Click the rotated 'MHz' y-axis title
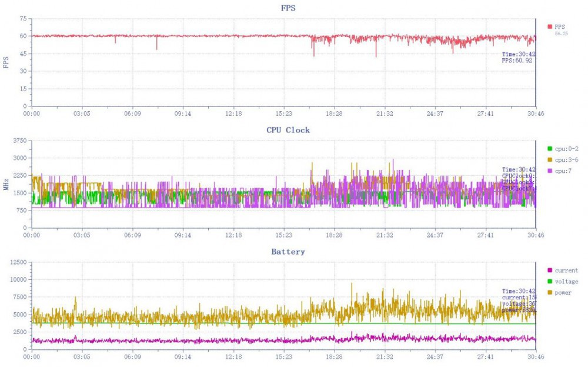588x367 pixels. click(6, 184)
